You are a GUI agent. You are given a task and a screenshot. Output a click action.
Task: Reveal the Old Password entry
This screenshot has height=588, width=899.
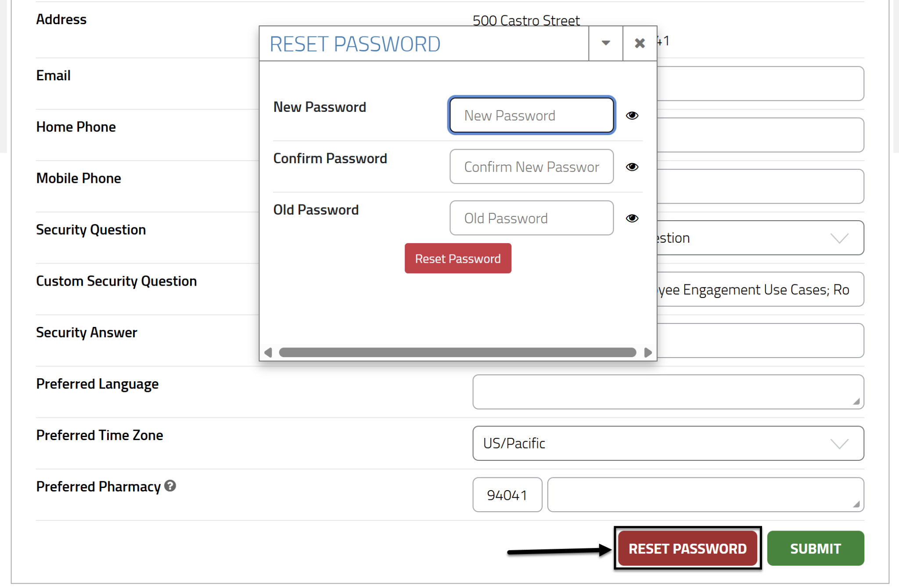tap(632, 218)
